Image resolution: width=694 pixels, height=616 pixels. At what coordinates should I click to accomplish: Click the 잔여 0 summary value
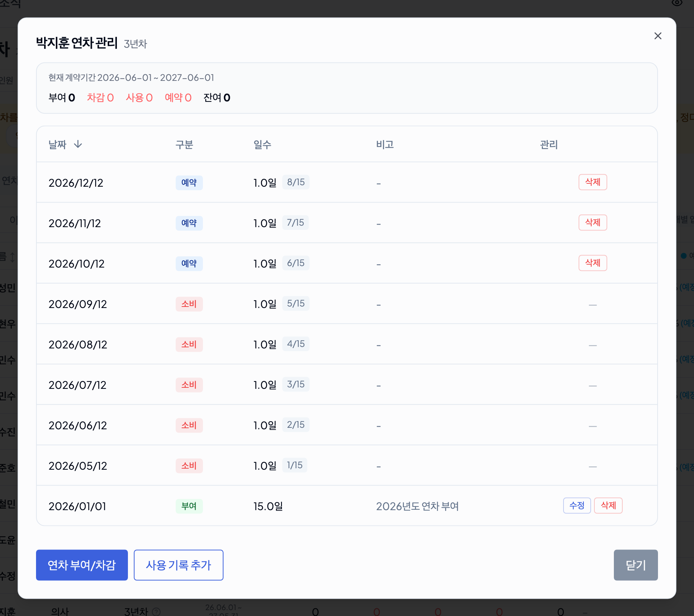pyautogui.click(x=217, y=97)
